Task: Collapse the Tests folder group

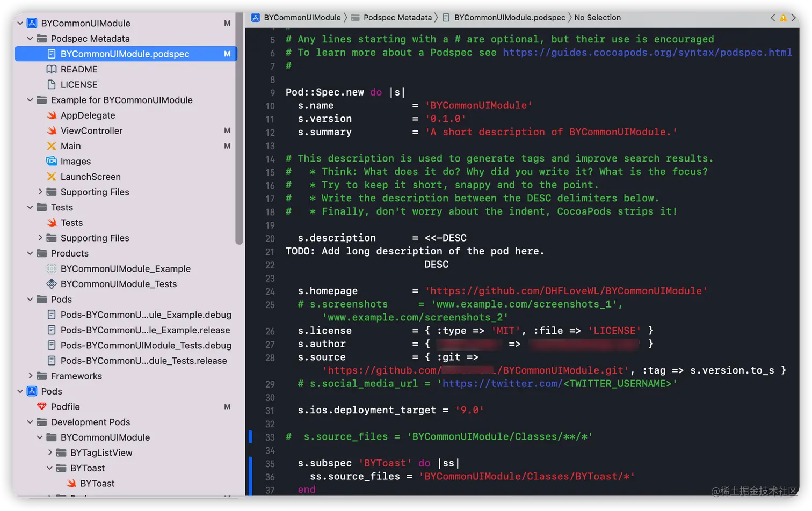Action: coord(30,207)
